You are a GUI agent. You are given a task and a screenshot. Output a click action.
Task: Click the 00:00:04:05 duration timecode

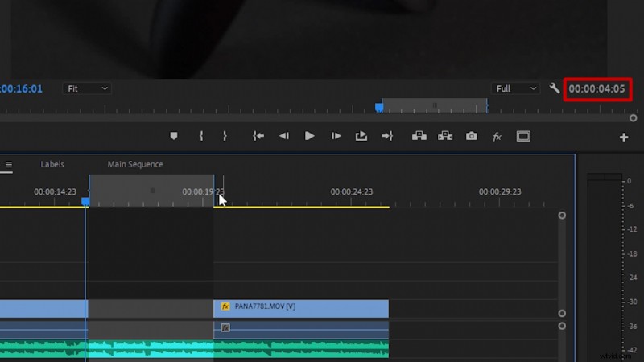point(597,89)
